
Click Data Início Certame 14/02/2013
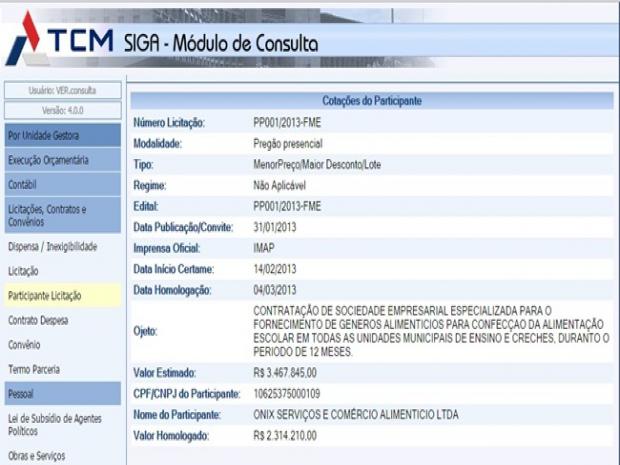[x=275, y=269]
